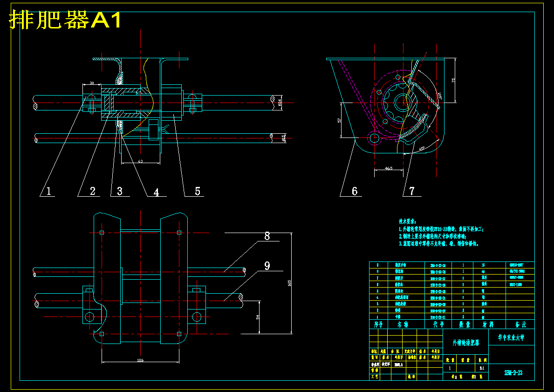554x392 pixels.
Task: Pick callout label 4 below the front view
Action: pos(156,193)
